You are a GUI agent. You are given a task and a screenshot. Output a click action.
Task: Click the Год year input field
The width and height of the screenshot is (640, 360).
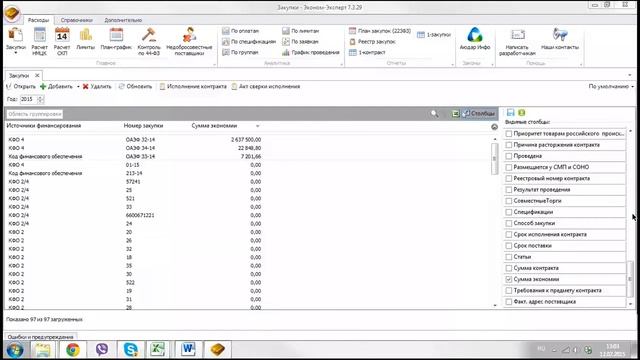28,99
